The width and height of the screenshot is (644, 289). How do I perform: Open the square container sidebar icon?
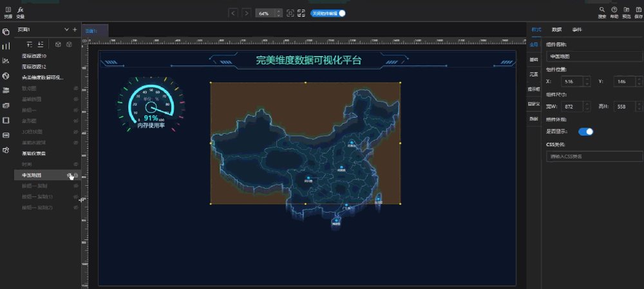click(x=6, y=120)
